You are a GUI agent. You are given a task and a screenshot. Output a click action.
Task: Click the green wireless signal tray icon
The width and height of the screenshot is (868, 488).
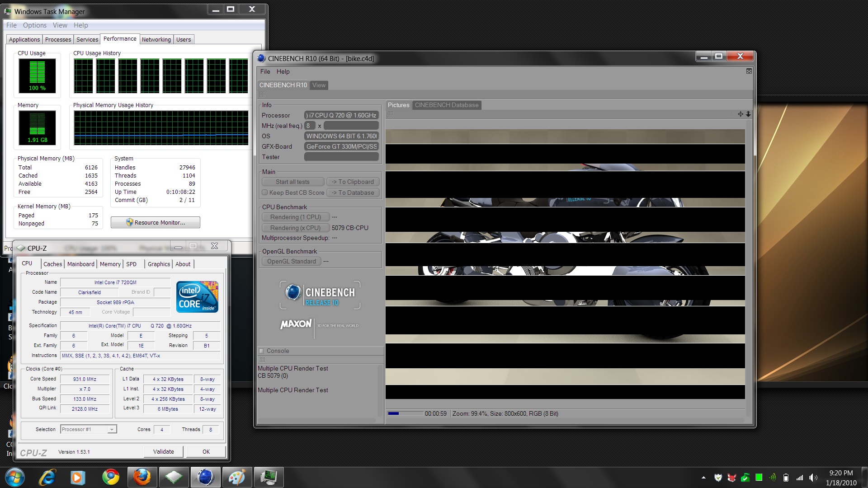[x=773, y=478]
